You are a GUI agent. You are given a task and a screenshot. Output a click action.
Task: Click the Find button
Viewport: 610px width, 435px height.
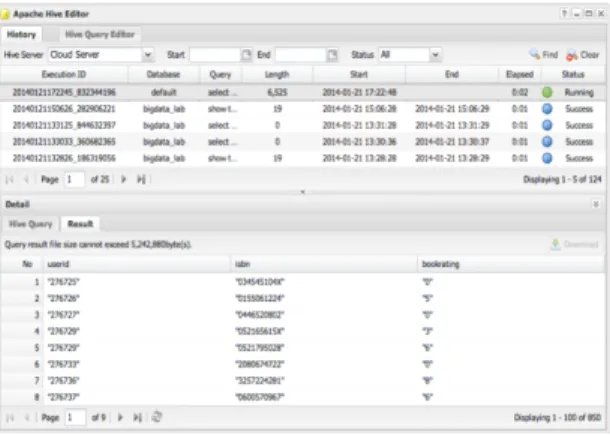click(543, 55)
